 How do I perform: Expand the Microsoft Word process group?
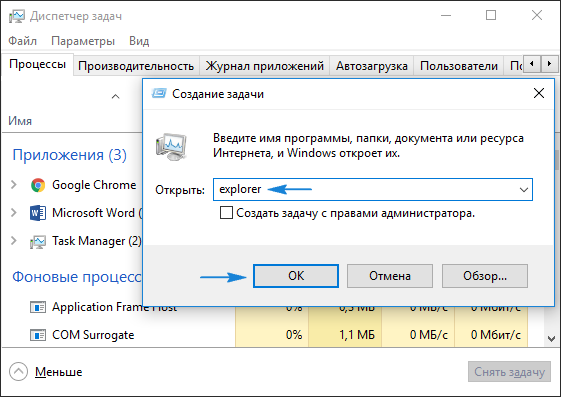[x=14, y=213]
